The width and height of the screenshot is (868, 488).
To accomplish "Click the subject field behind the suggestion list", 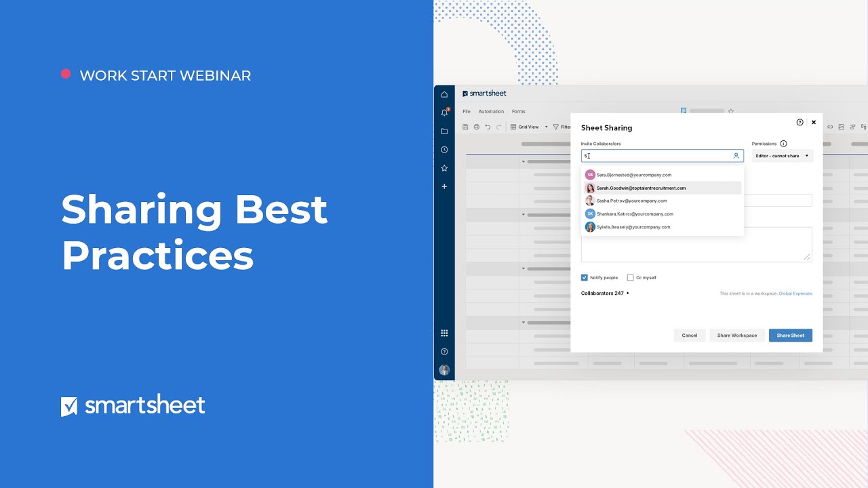I will coord(778,200).
